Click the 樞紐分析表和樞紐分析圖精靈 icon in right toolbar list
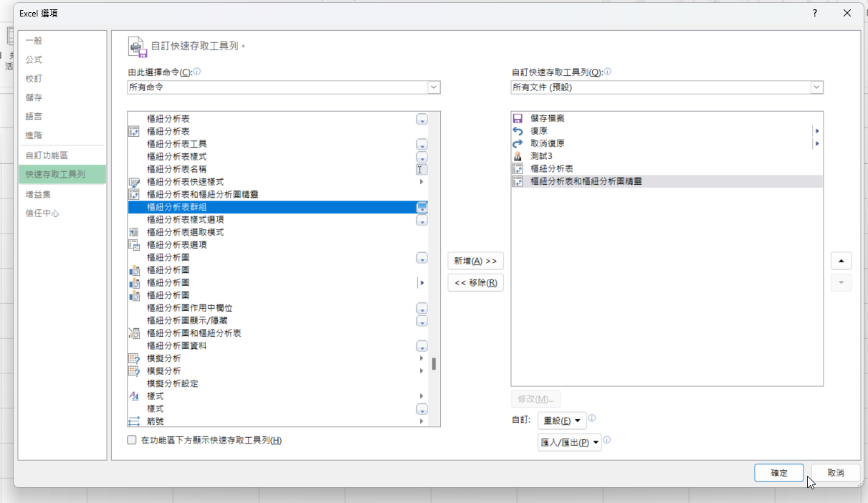Viewport: 868px width, 503px height. click(x=518, y=182)
